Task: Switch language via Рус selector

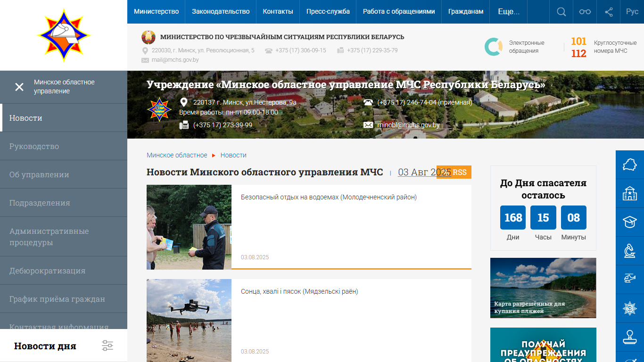Action: (x=632, y=12)
